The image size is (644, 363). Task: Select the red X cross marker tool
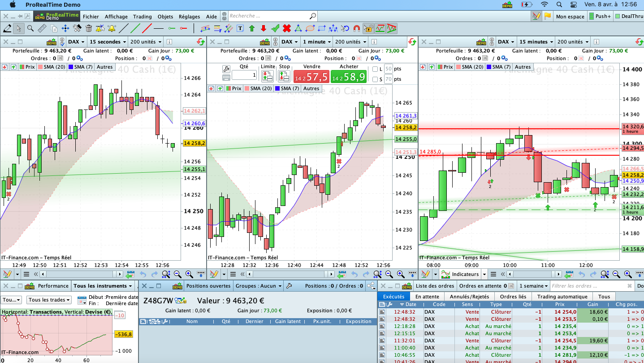(x=287, y=28)
